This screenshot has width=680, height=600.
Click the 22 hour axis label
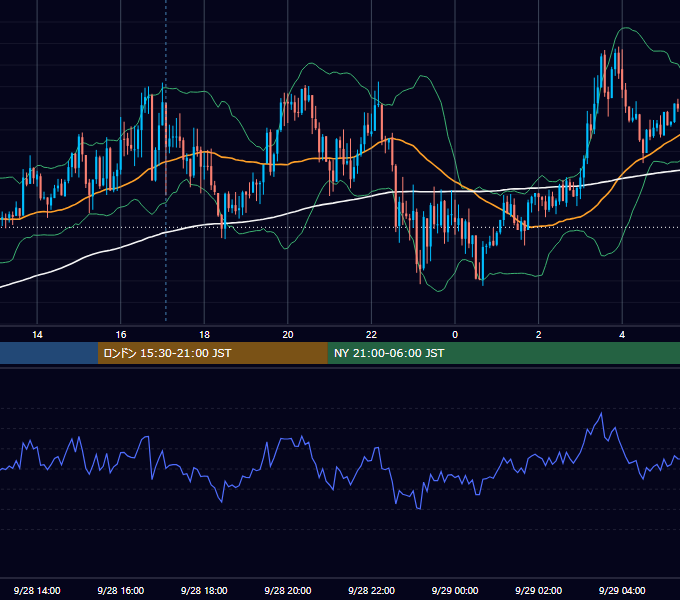[371, 335]
